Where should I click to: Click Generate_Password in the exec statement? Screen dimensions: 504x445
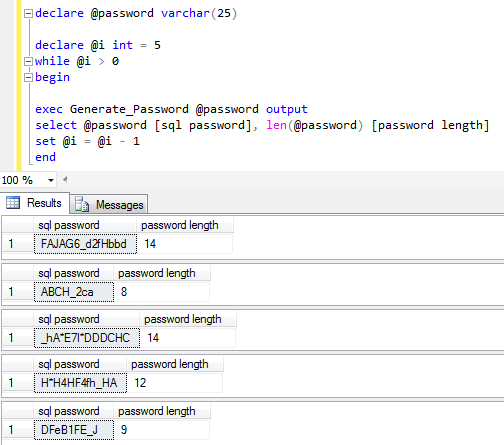[x=129, y=109]
